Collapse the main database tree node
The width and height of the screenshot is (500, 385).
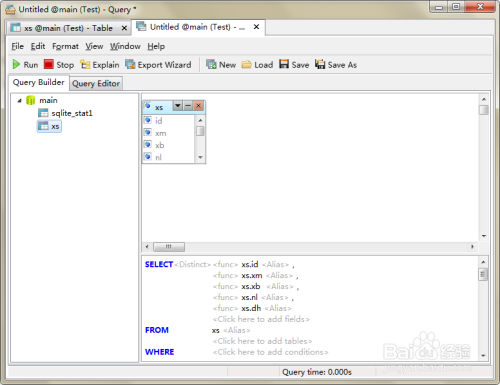click(x=20, y=100)
